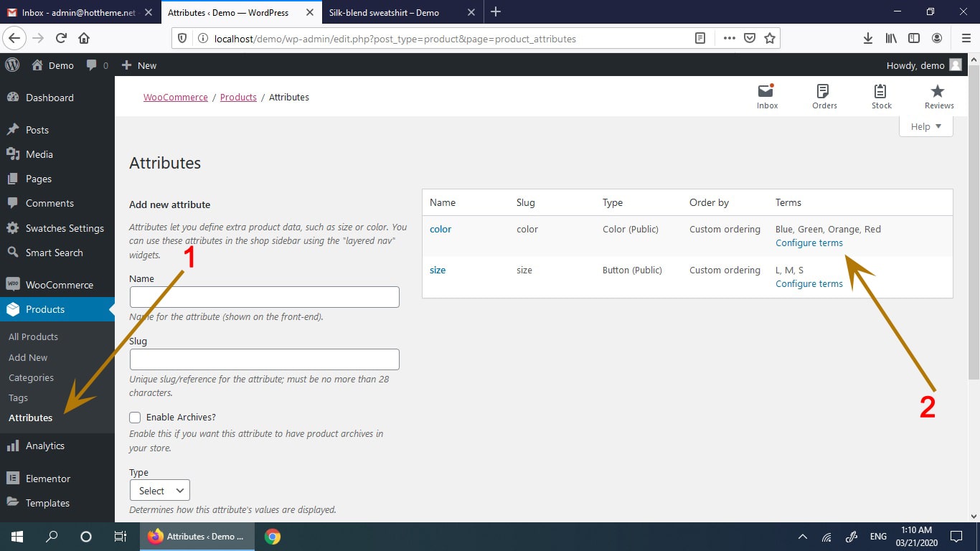Switch to the Inbox Gmail tab

pos(79,12)
